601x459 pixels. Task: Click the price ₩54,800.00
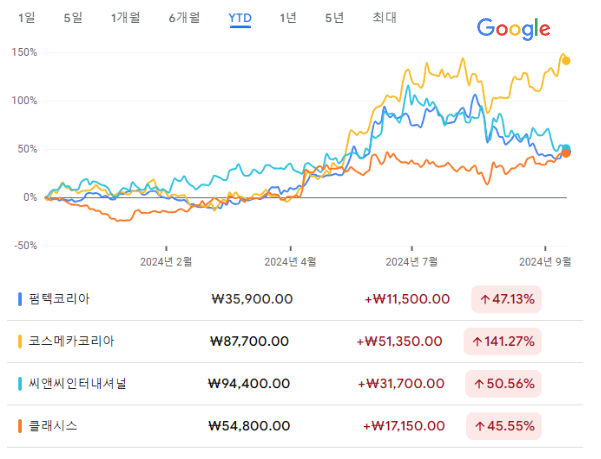(x=249, y=426)
